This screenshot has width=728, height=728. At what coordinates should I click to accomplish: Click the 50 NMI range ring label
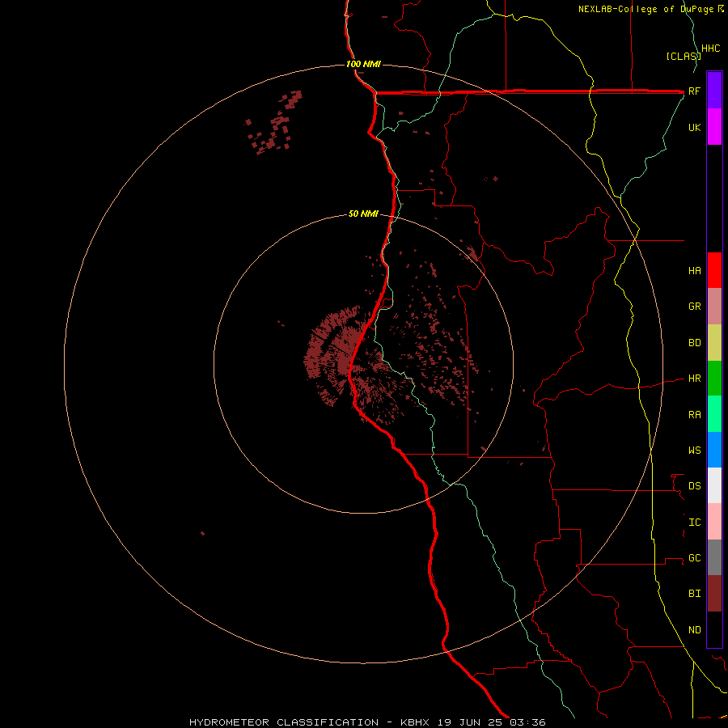click(x=363, y=214)
